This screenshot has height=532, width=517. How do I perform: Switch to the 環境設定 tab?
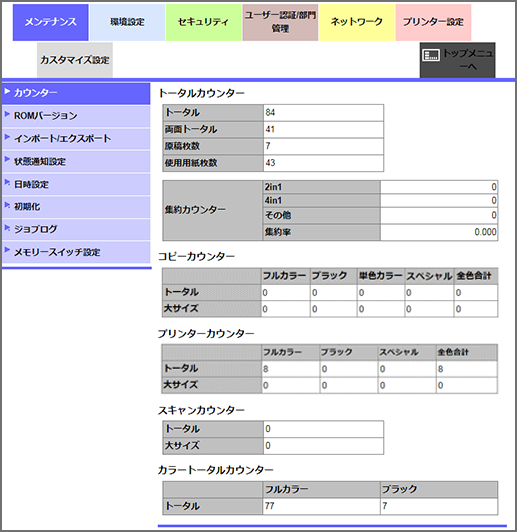coord(127,22)
